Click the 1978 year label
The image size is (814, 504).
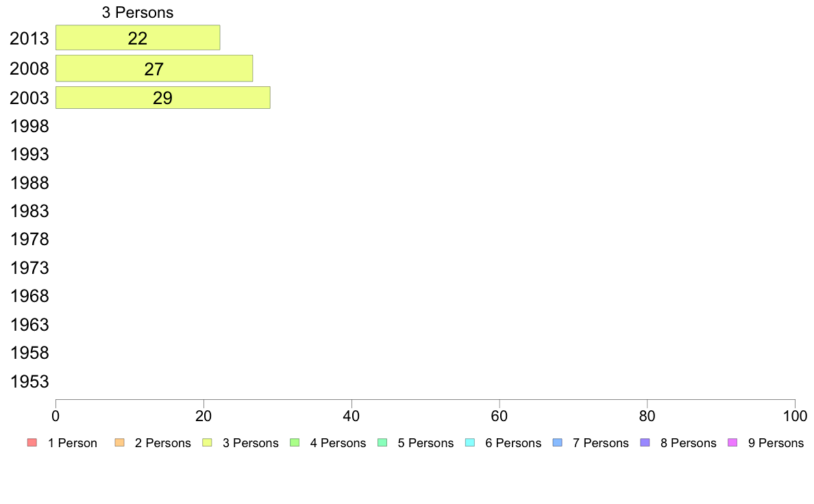[29, 239]
